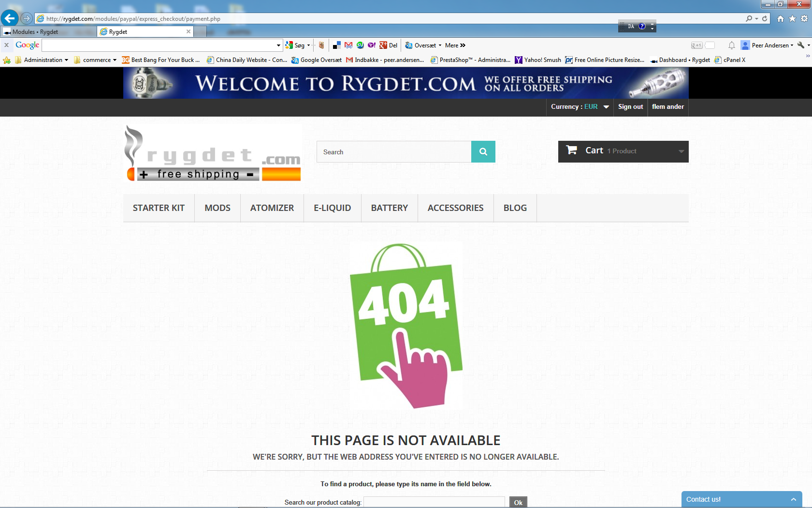Expand Google Toolbar search history dropdown arrow

(x=278, y=45)
